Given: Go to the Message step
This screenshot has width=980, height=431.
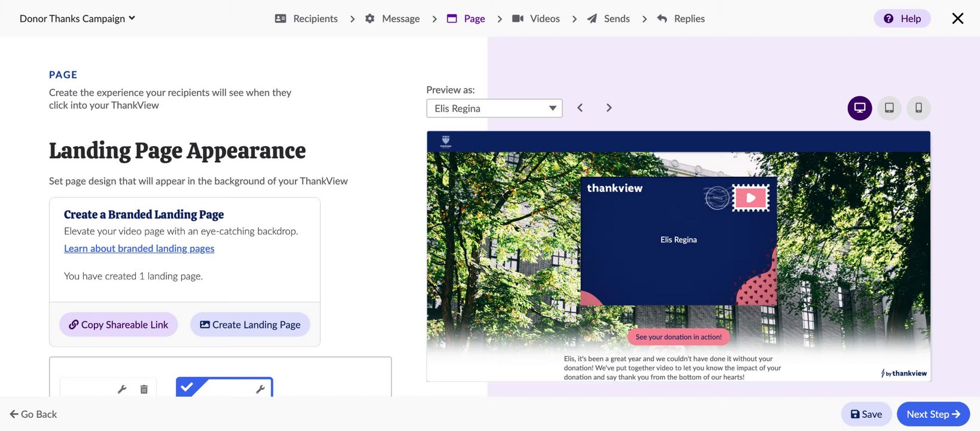Looking at the screenshot, I should tap(392, 19).
